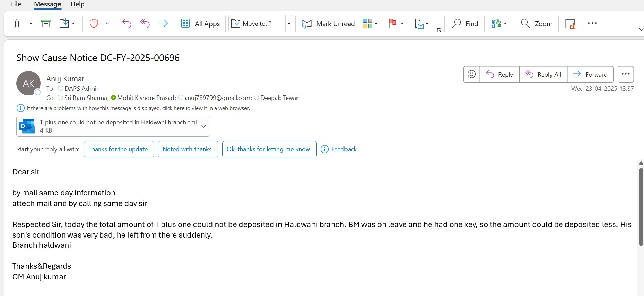The height and width of the screenshot is (296, 644).
Task: Click the toolbar Forward arrow icon
Action: (x=163, y=23)
